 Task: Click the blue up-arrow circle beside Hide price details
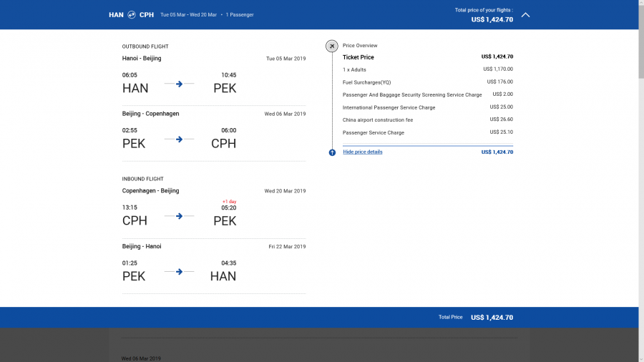pos(332,152)
